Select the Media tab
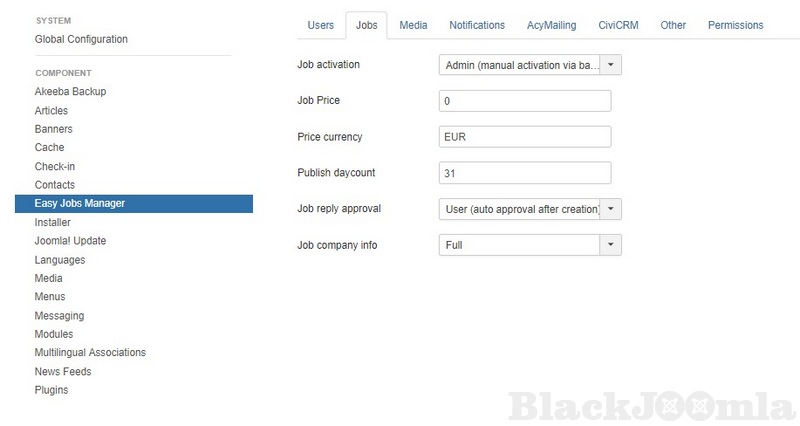Image resolution: width=800 pixels, height=426 pixels. [x=413, y=25]
